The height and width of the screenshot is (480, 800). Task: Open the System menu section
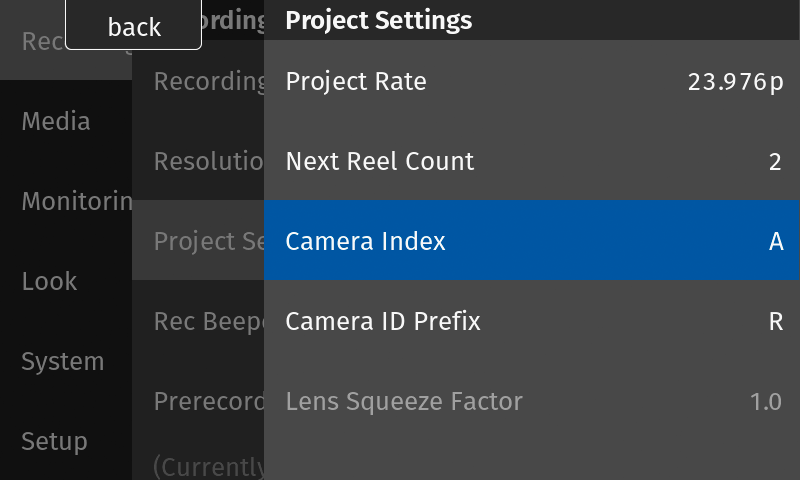tap(62, 362)
